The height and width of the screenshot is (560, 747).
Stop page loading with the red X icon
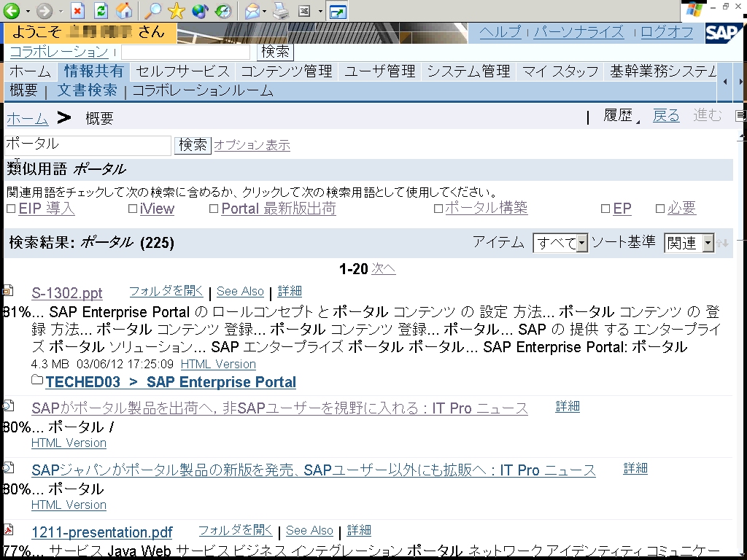pyautogui.click(x=77, y=10)
